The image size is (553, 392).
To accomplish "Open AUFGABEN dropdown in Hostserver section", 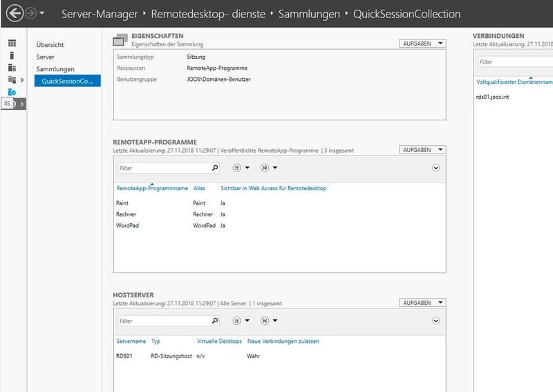I will tap(422, 303).
